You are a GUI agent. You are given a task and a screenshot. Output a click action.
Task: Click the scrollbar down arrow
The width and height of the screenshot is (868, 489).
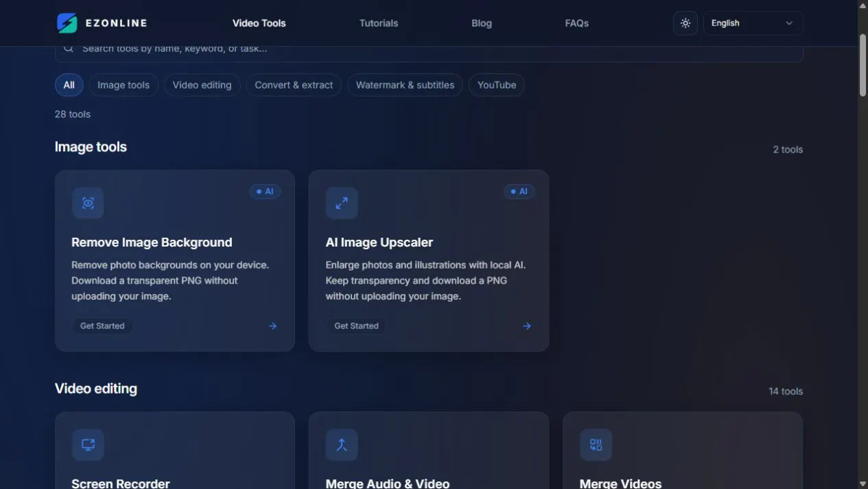point(863,484)
